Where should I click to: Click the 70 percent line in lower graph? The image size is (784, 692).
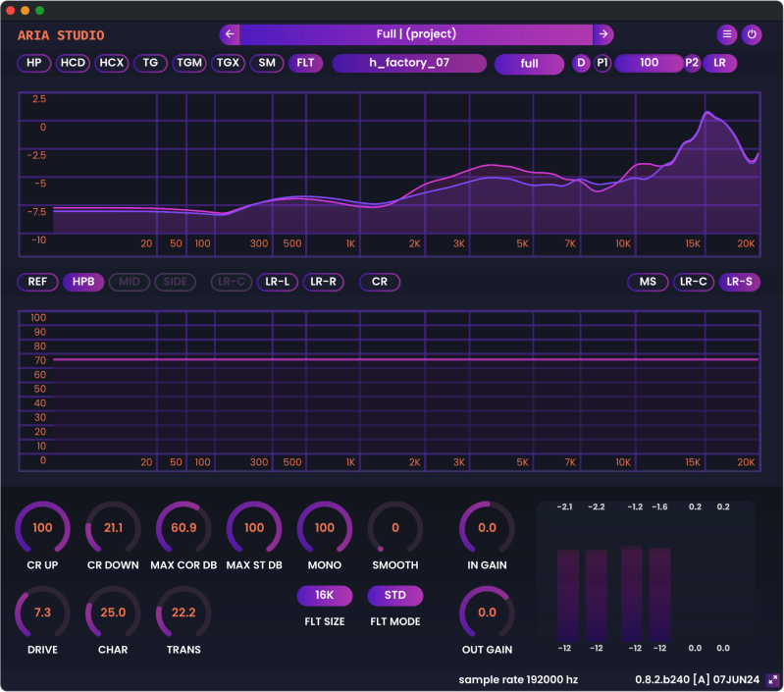pos(405,359)
